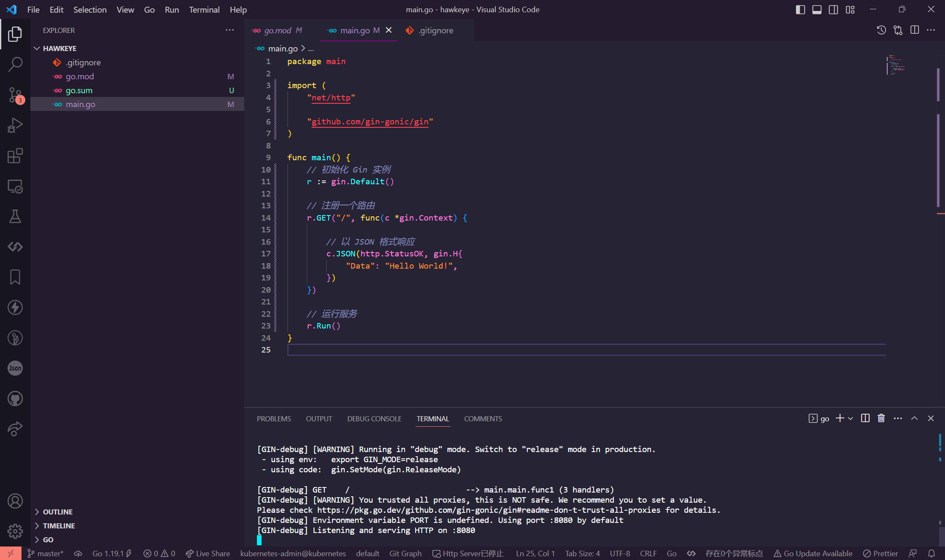Expand the OUTLINE section
Image resolution: width=945 pixels, height=560 pixels.
tap(138, 512)
